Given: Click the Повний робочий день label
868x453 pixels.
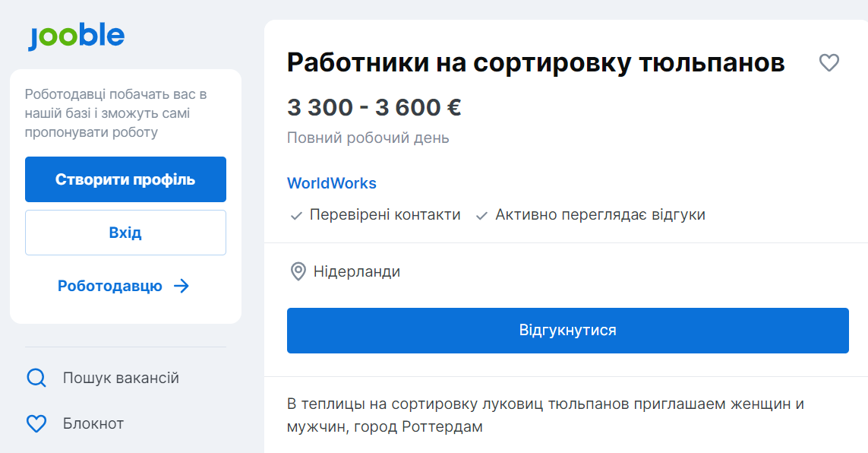Looking at the screenshot, I should 368,138.
